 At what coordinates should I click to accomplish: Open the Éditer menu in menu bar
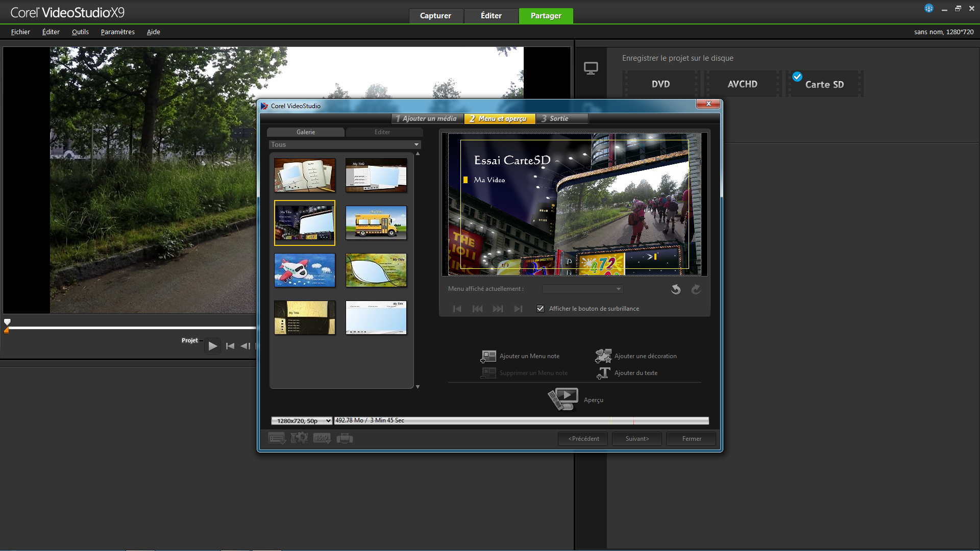[x=51, y=32]
